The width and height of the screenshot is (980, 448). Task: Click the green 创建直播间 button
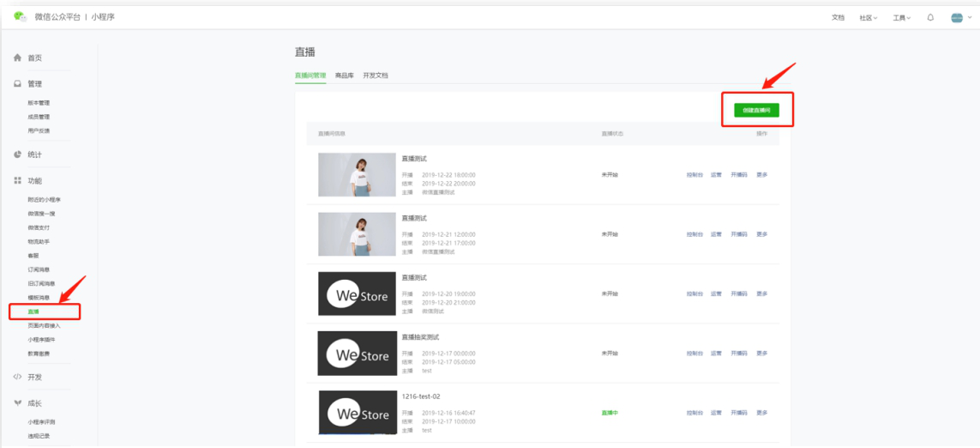[756, 110]
